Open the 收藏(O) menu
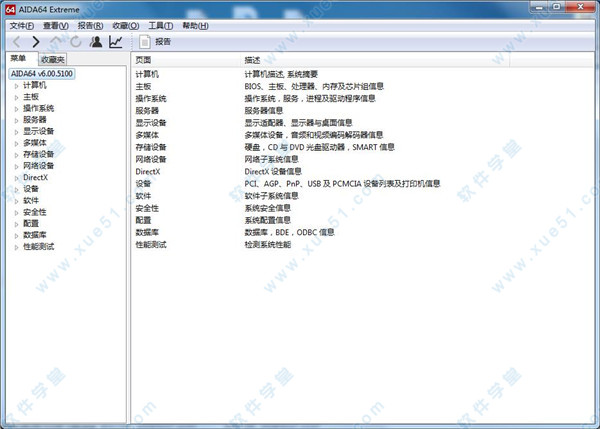Screen dimensions: 600x429 126,26
